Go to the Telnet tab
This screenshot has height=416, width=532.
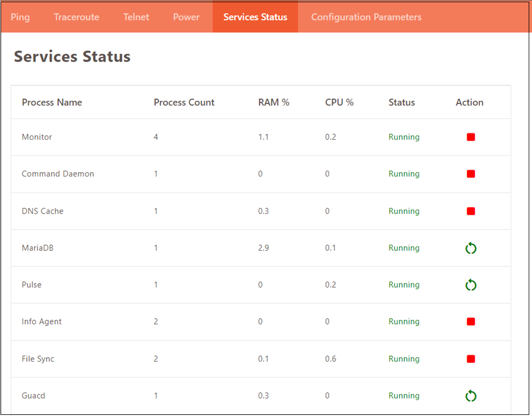point(136,17)
